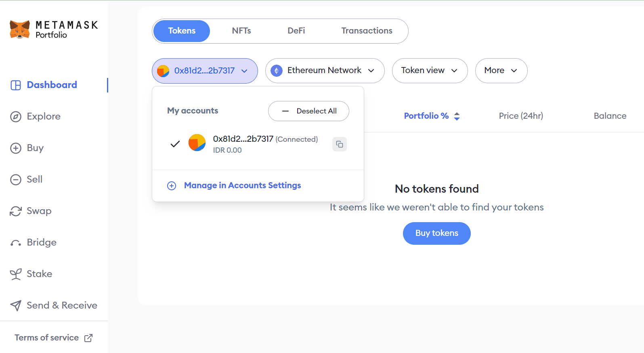
Task: Uncheck the 0x81d2...2b7317 account checkmark
Action: click(x=175, y=144)
